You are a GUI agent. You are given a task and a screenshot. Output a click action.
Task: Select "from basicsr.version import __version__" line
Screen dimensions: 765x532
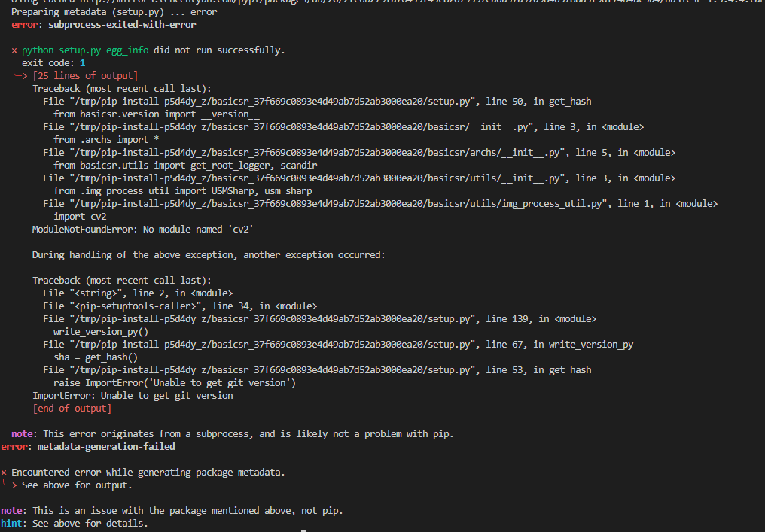tap(157, 114)
